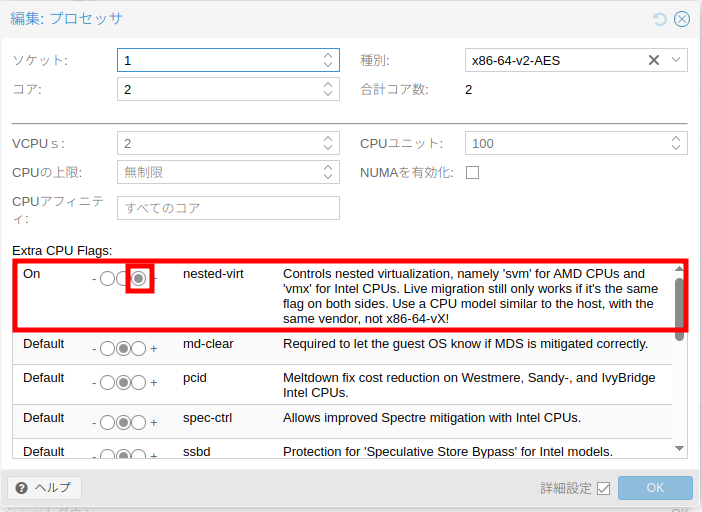
Task: Increase the CPUの上限 value
Action: point(328,167)
